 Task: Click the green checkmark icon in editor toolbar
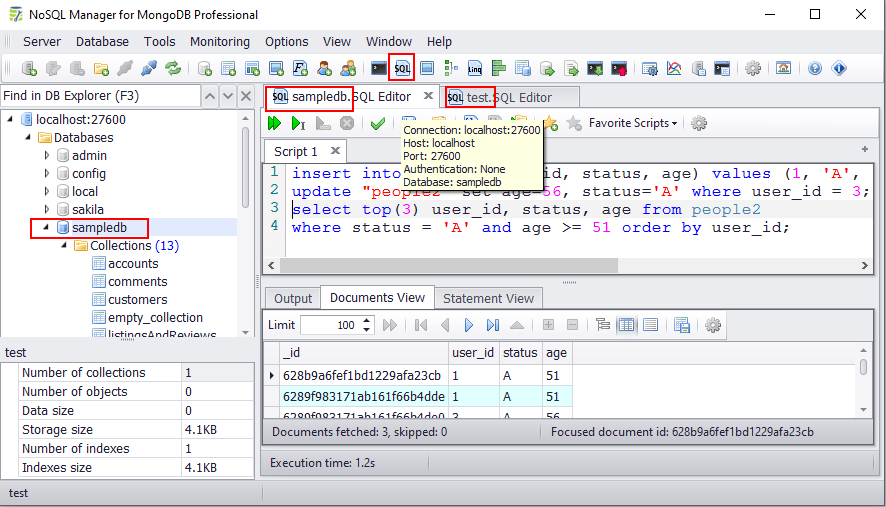(x=377, y=123)
